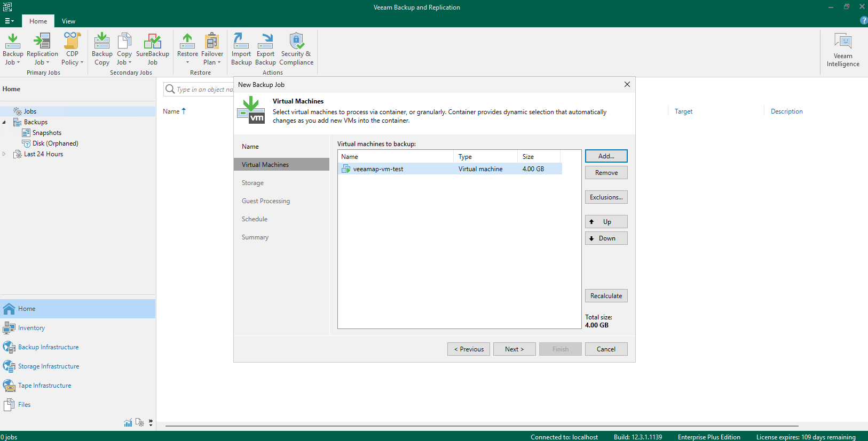Open the Home navigation pane view
This screenshot has height=441, width=868.
(x=78, y=309)
